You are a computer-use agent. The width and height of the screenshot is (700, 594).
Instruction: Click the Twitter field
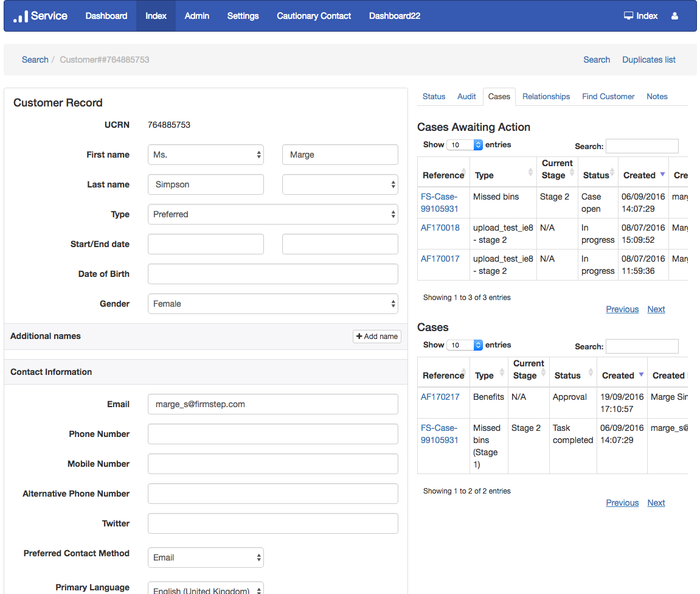pos(273,523)
